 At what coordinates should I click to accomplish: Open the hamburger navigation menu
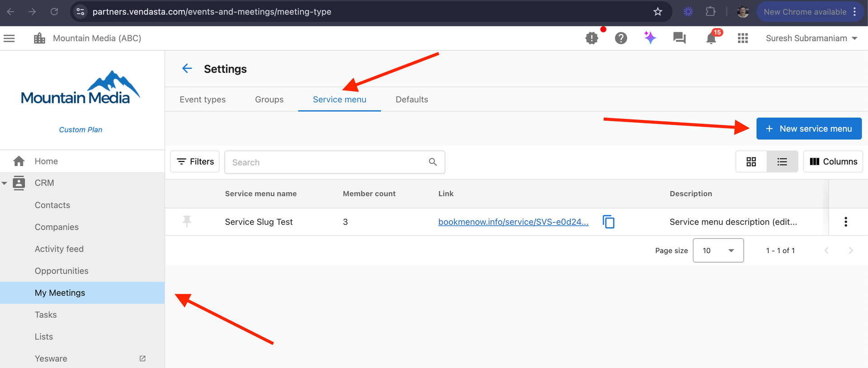9,38
